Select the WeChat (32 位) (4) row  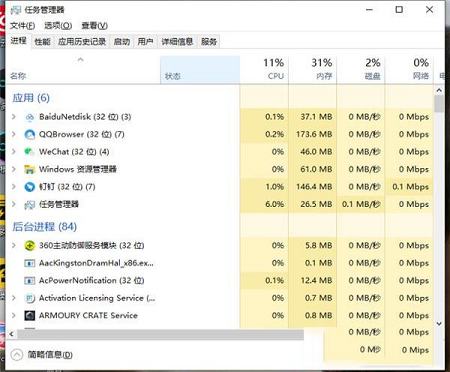click(x=219, y=152)
